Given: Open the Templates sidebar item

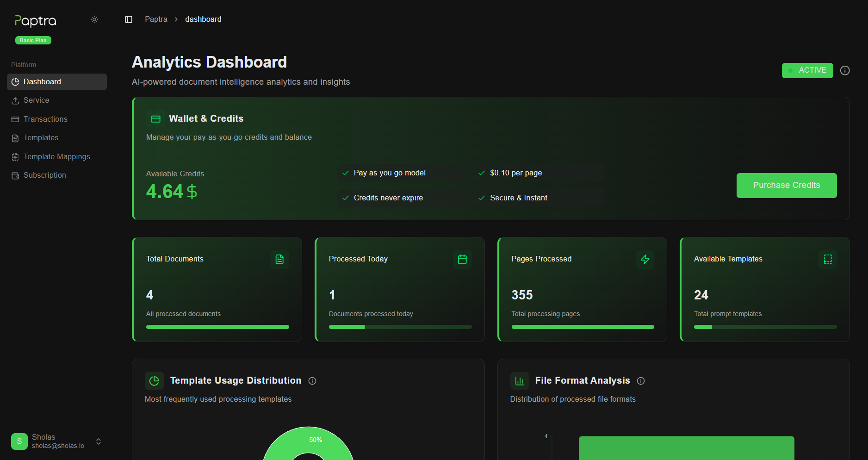Looking at the screenshot, I should [x=57, y=138].
